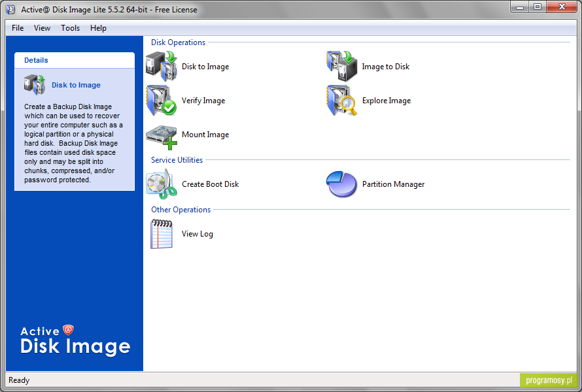This screenshot has height=392, width=582.
Task: Click the Disk to Image title in Details panel
Action: pyautogui.click(x=76, y=85)
